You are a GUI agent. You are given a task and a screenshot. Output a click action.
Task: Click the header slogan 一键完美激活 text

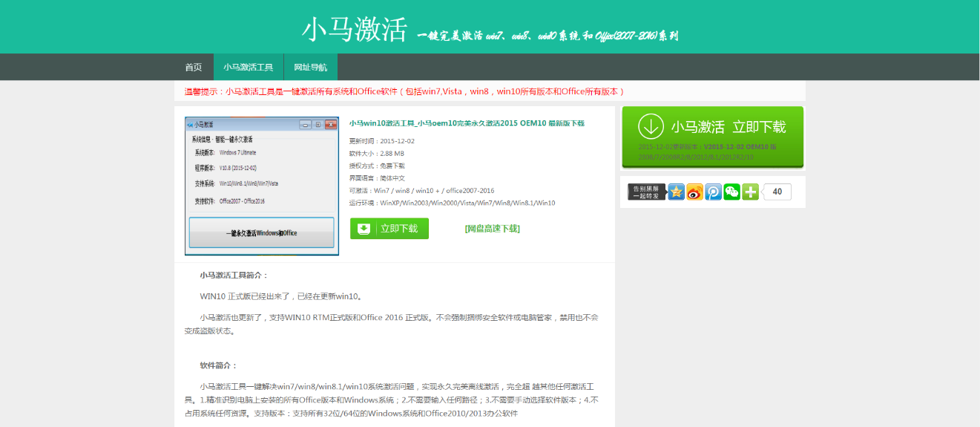point(547,36)
